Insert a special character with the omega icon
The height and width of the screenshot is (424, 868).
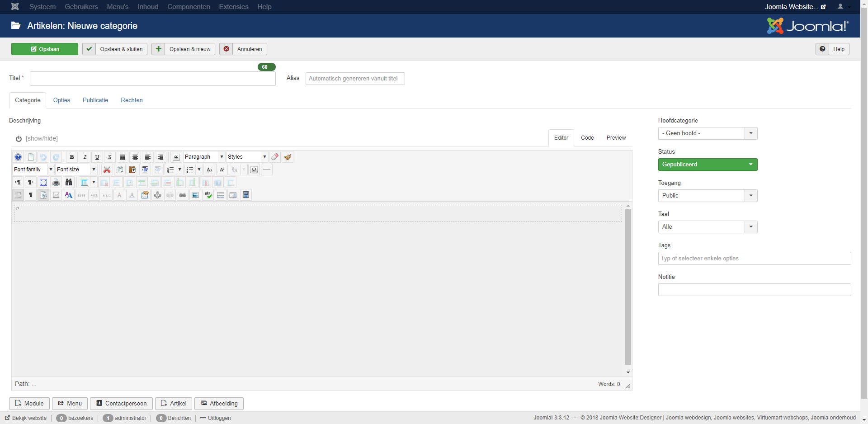click(254, 170)
